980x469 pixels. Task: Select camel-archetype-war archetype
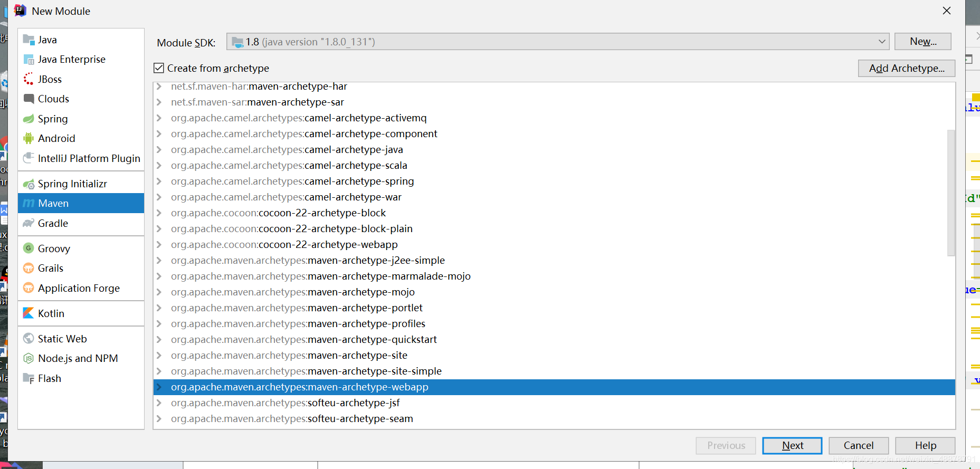coord(554,197)
